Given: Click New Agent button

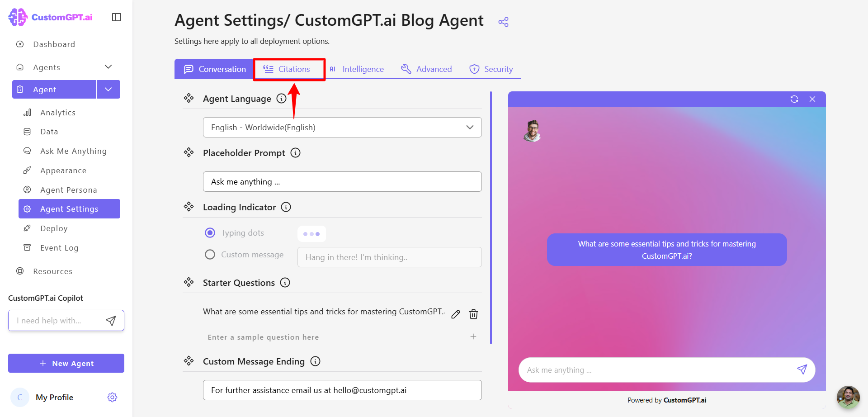Looking at the screenshot, I should 66,363.
